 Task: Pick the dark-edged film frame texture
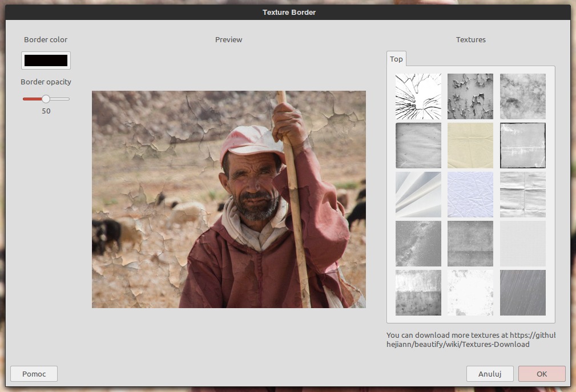[x=522, y=146]
